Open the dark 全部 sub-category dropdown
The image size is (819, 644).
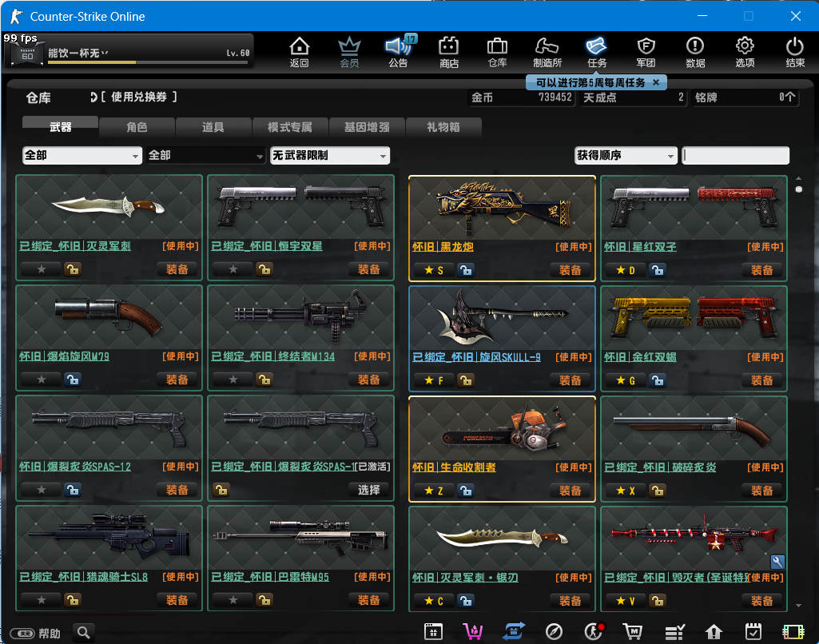(206, 155)
